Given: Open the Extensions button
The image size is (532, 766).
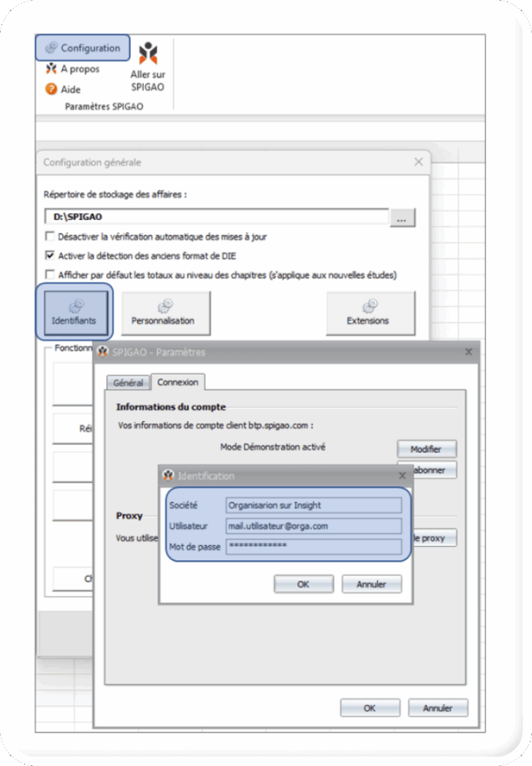Looking at the screenshot, I should (x=370, y=312).
